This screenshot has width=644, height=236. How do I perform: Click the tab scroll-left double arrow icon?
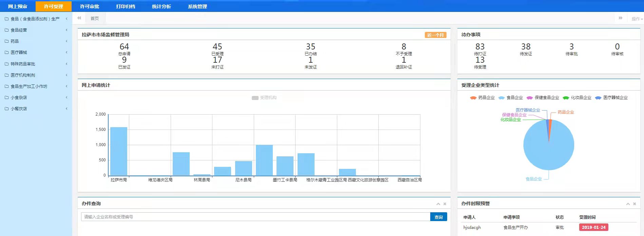(79, 18)
